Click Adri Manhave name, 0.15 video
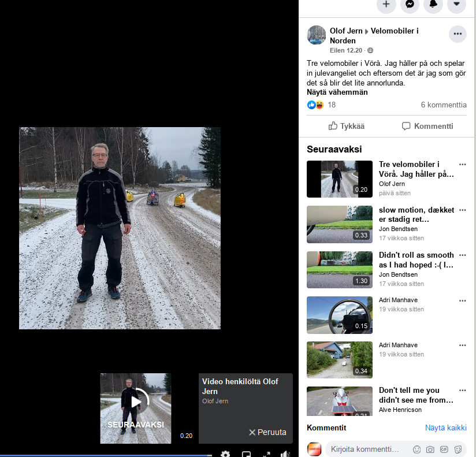 point(398,300)
